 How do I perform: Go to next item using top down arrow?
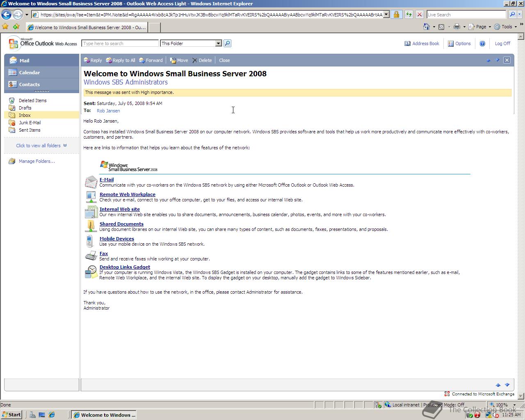point(498,60)
